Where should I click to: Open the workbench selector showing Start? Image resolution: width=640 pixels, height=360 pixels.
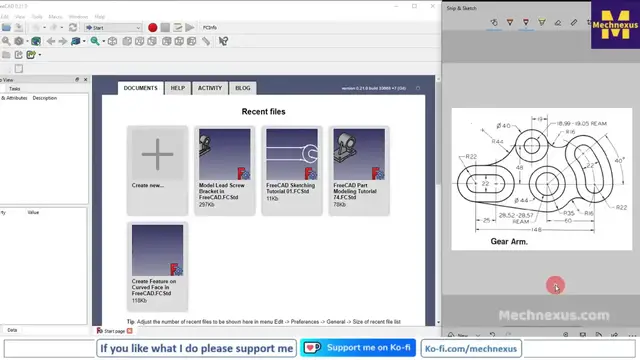113,27
